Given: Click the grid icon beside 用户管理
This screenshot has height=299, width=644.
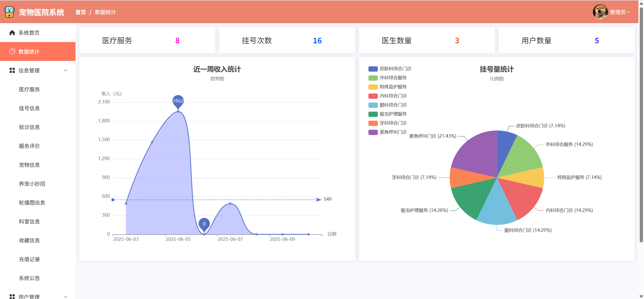Looking at the screenshot, I should [x=12, y=296].
